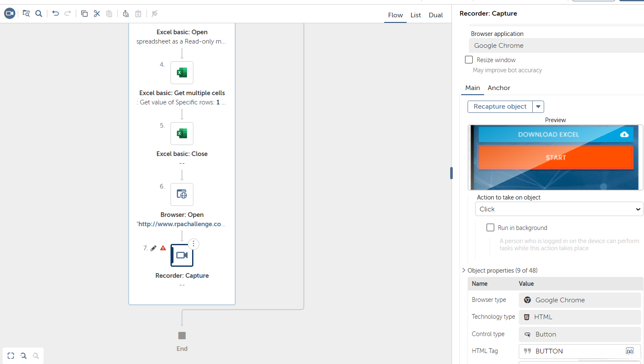Click the greyed-out slashed toolbar icon
The width and height of the screenshot is (644, 364).
point(154,14)
